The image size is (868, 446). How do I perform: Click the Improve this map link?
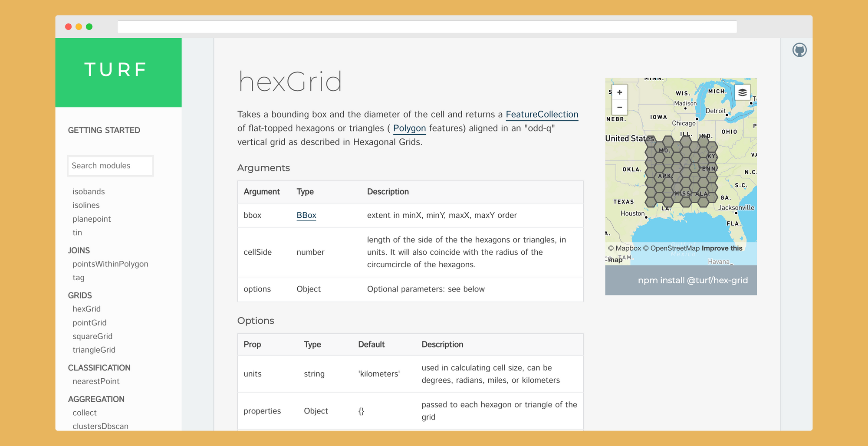pyautogui.click(x=722, y=248)
